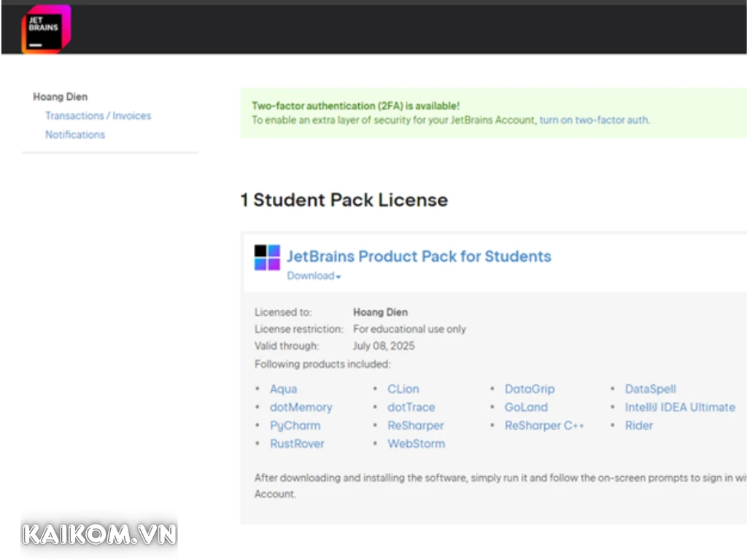Click the RustRover link
This screenshot has width=747, height=560.
[297, 444]
